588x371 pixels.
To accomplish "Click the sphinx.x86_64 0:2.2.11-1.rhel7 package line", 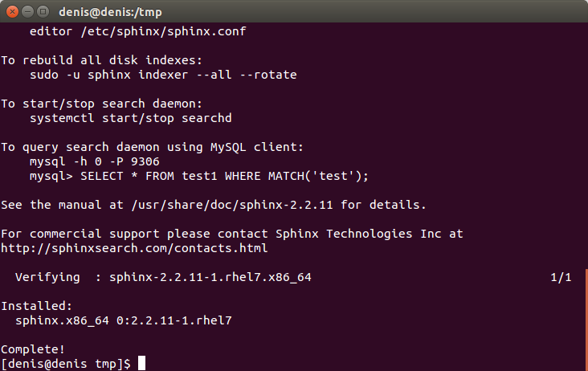I will [124, 320].
